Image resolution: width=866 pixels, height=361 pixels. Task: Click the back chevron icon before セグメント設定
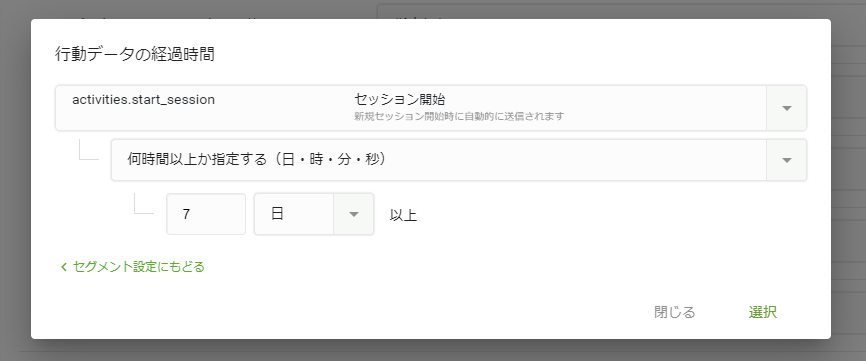[64, 267]
